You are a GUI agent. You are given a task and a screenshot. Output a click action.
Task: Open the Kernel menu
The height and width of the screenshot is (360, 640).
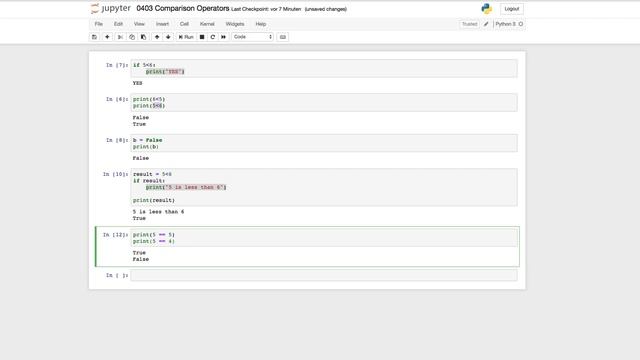(207, 24)
